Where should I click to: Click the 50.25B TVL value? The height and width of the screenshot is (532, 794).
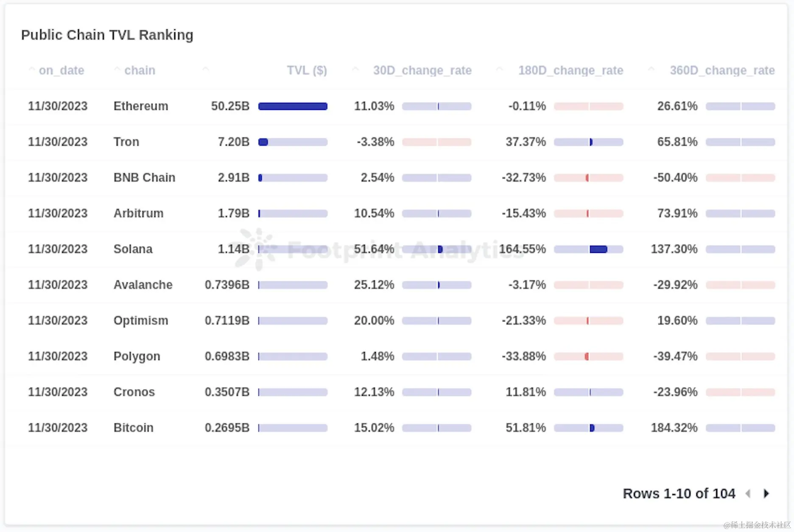click(x=230, y=106)
